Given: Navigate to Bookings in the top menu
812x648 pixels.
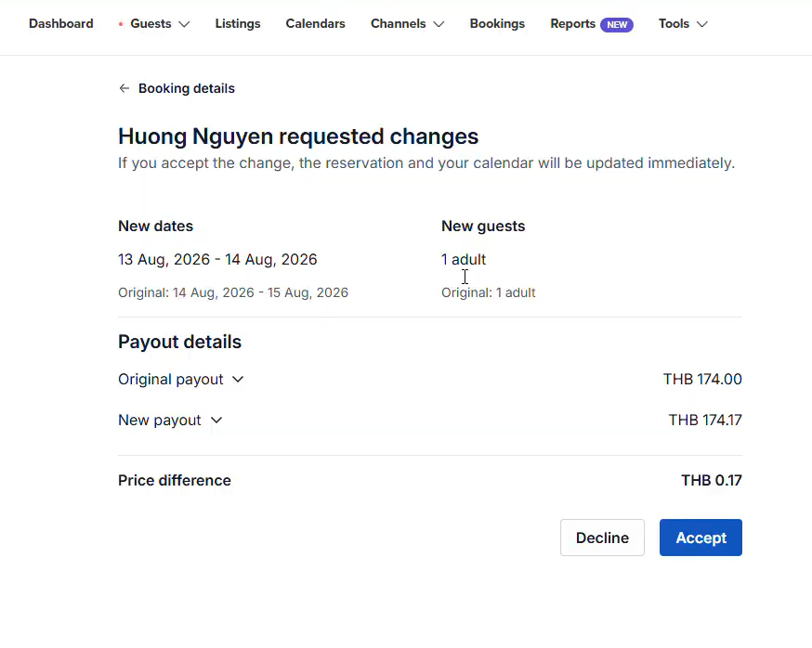Looking at the screenshot, I should point(497,24).
